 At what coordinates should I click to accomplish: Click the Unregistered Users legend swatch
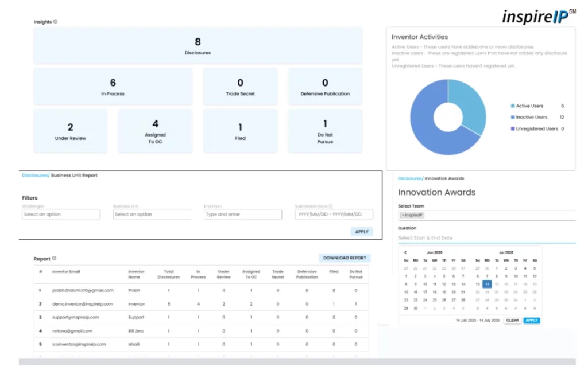click(512, 129)
